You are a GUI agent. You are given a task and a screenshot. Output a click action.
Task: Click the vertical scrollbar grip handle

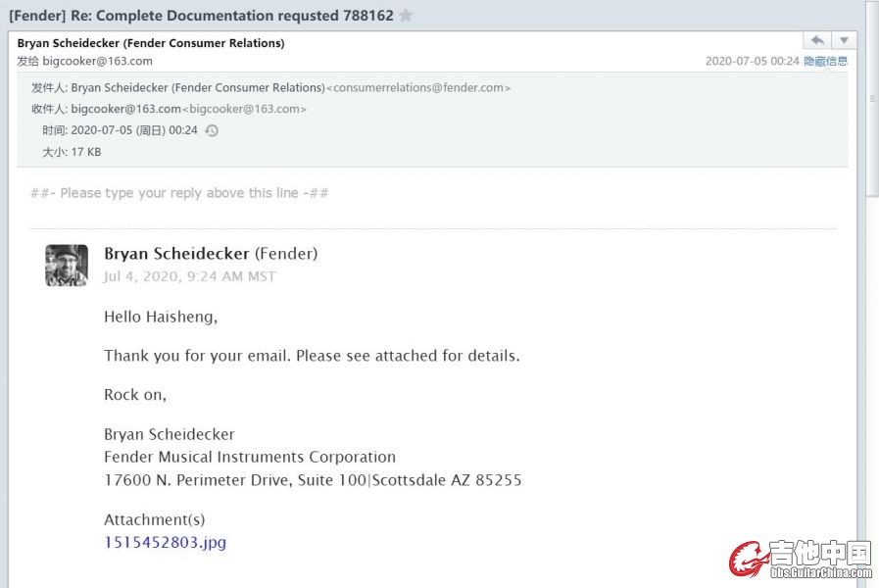point(871,98)
